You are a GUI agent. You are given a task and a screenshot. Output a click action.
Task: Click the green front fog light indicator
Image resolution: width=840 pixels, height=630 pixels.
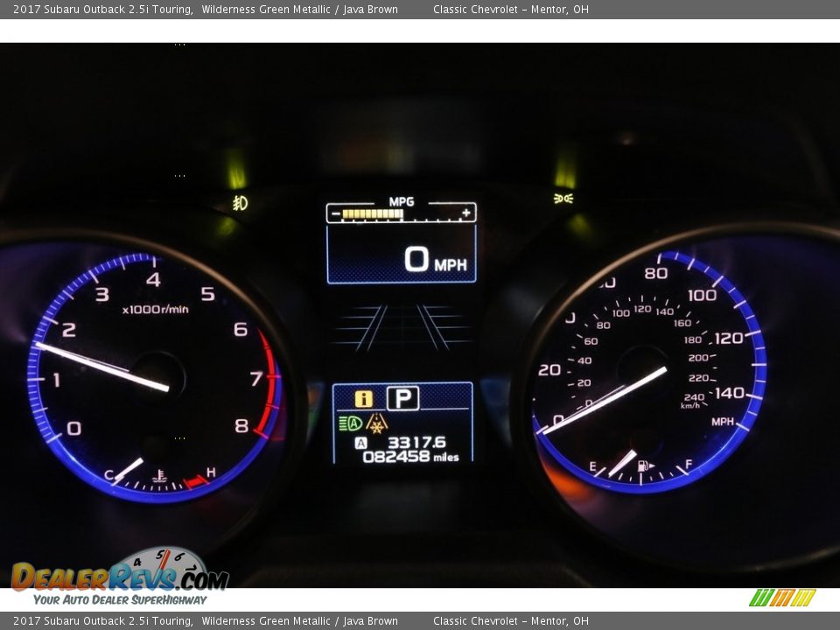[240, 202]
